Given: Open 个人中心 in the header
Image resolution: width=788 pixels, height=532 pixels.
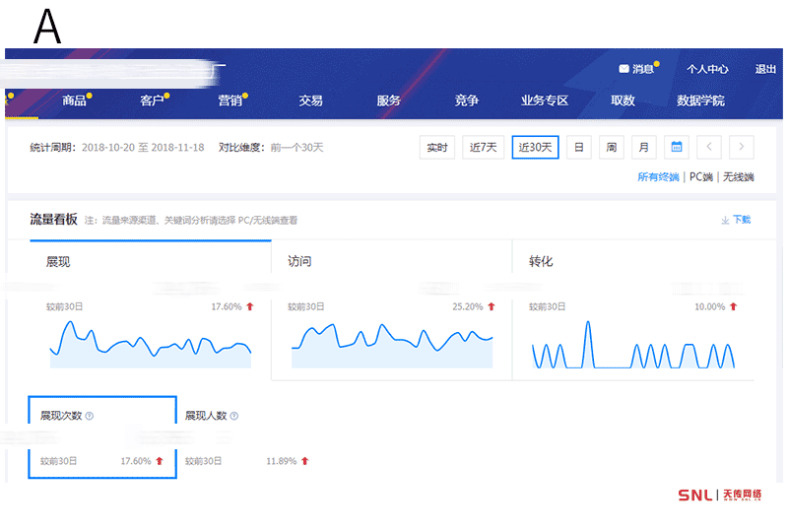Looking at the screenshot, I should (707, 69).
